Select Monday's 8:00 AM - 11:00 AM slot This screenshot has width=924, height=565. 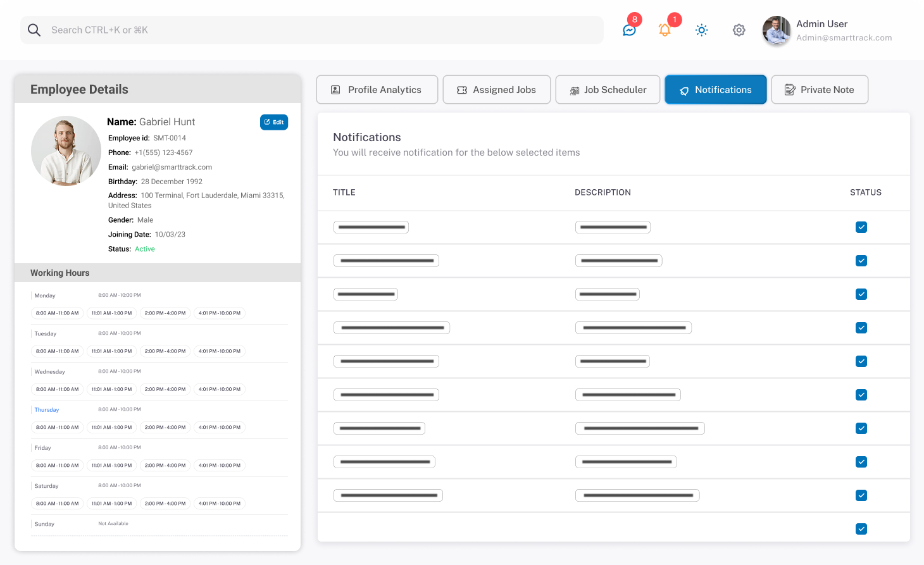tap(58, 313)
